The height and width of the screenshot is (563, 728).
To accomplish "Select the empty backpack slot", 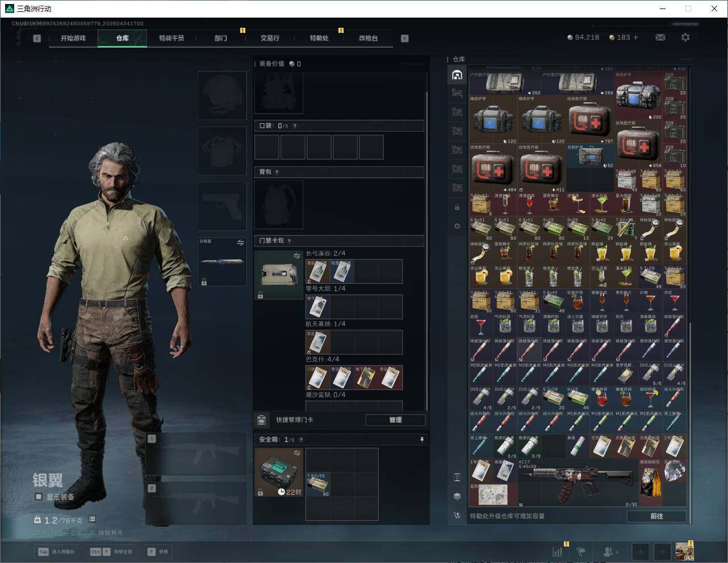I will (x=279, y=205).
